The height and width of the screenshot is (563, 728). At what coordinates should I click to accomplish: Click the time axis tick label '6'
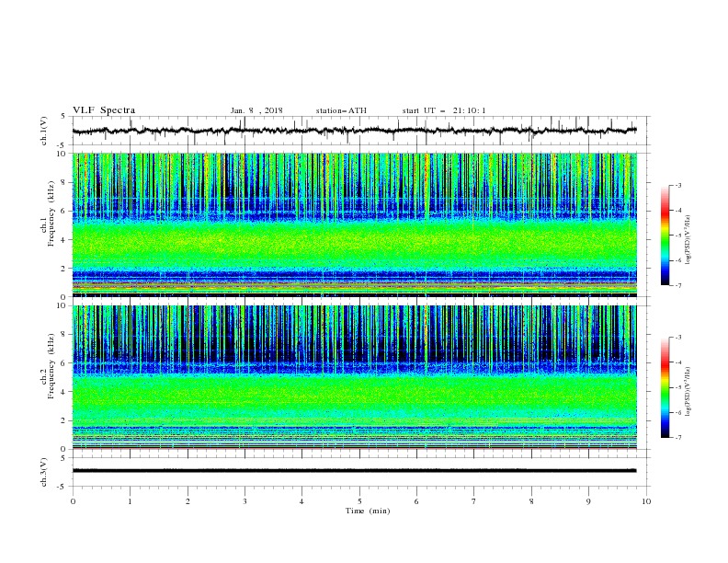coord(416,501)
